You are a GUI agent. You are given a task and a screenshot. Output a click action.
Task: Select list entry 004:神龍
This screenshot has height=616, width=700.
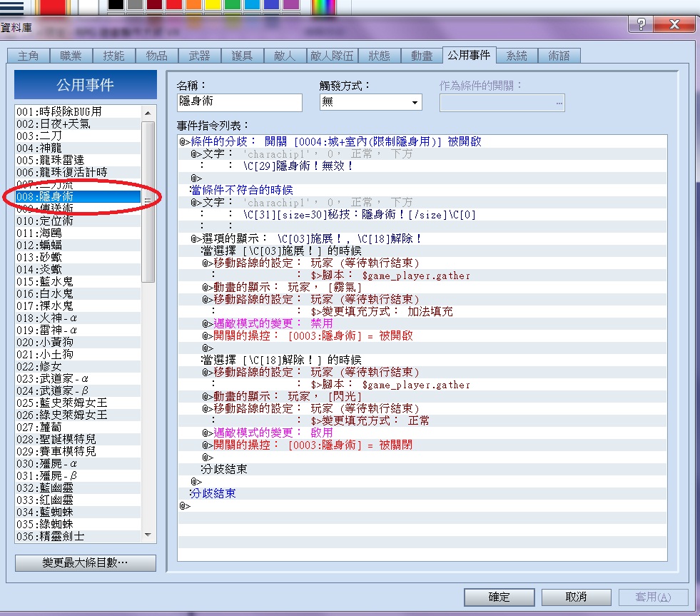click(78, 148)
